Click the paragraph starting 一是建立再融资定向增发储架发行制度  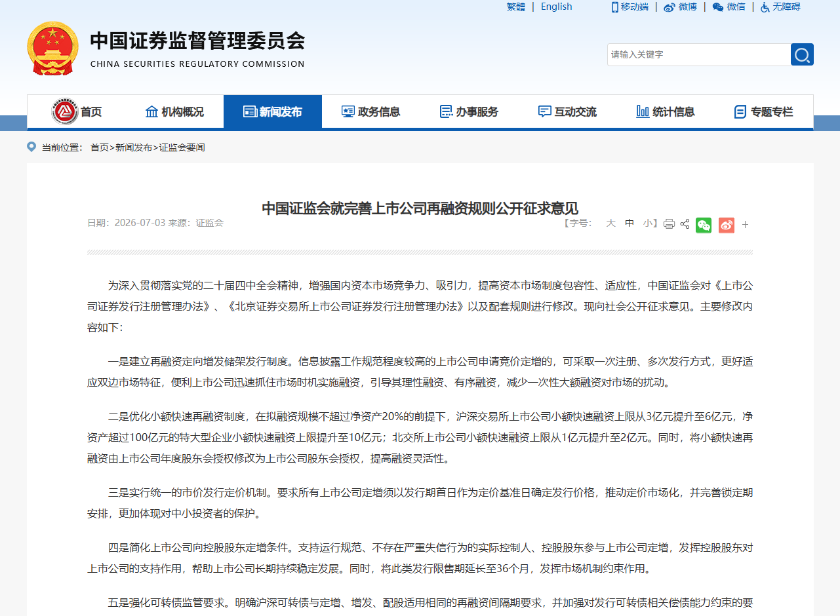(420, 372)
